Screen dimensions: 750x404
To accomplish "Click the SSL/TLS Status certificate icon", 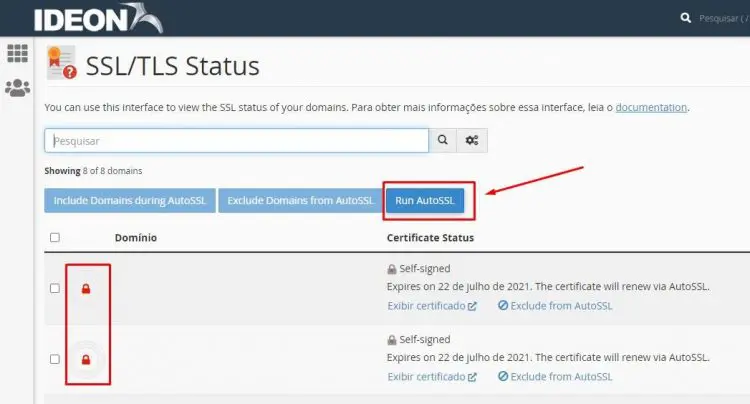I will click(x=61, y=63).
